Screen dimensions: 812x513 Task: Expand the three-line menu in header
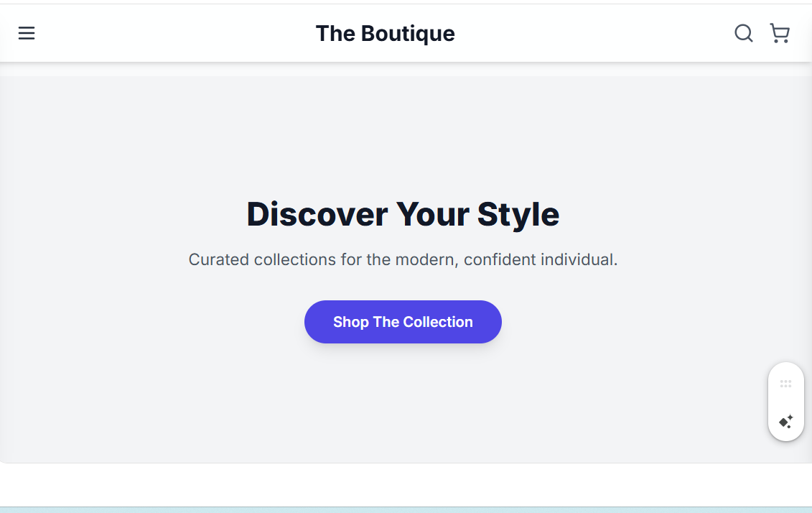pyautogui.click(x=27, y=33)
